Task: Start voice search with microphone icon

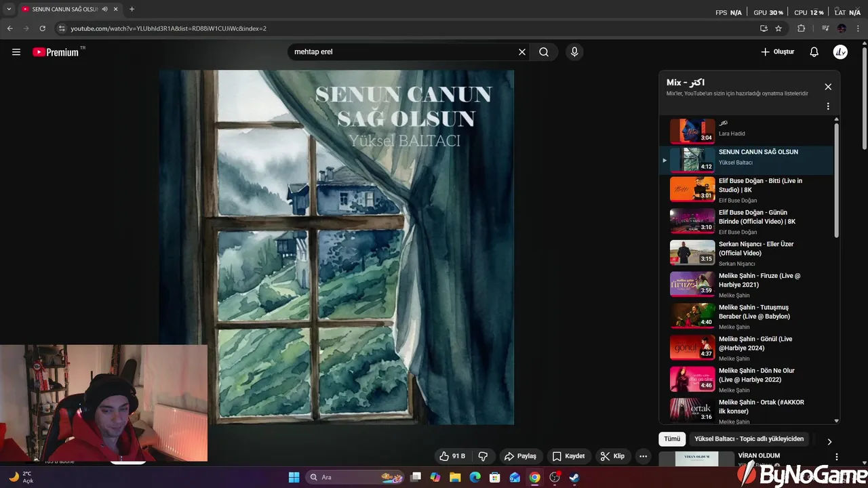Action: click(574, 52)
